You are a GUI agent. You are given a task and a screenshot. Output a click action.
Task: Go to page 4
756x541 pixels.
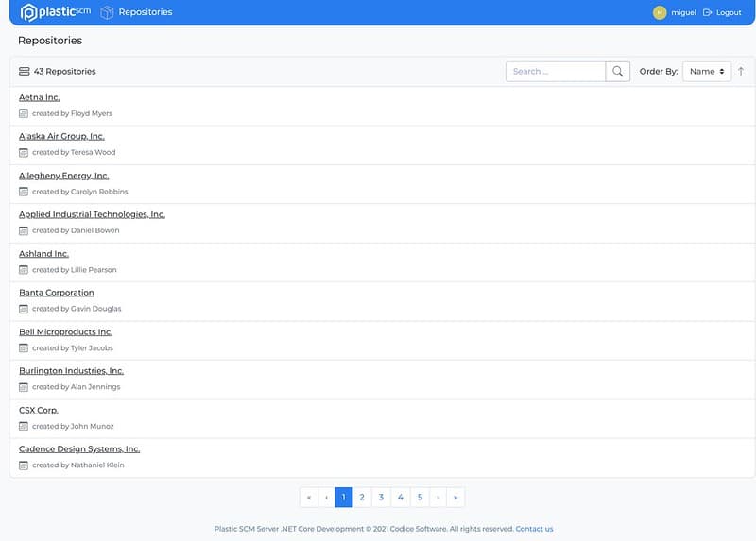click(x=400, y=498)
